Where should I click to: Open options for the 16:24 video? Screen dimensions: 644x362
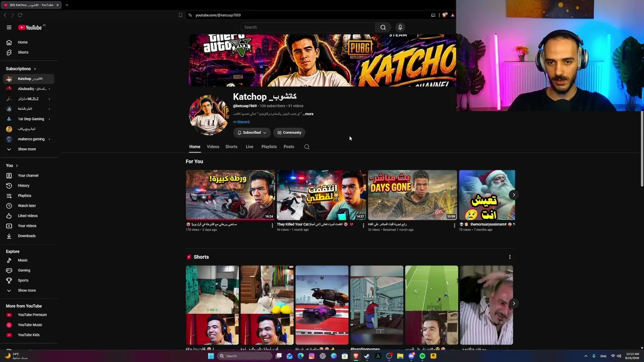click(x=272, y=225)
